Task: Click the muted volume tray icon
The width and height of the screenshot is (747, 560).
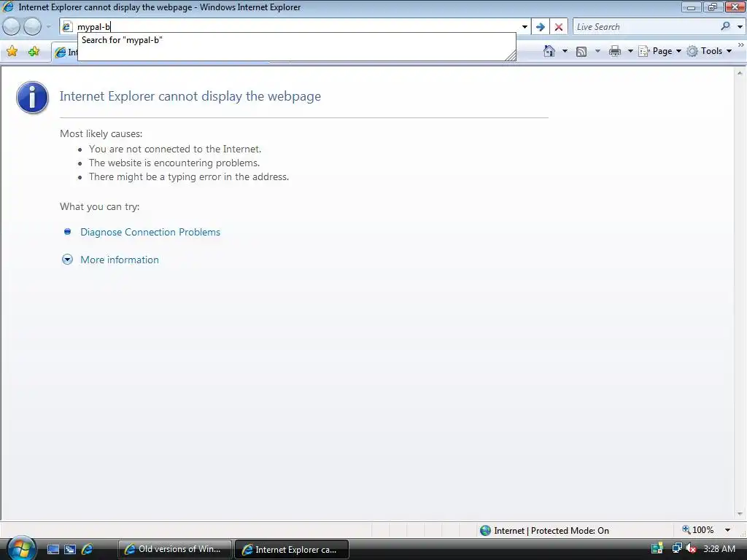Action: tap(691, 548)
